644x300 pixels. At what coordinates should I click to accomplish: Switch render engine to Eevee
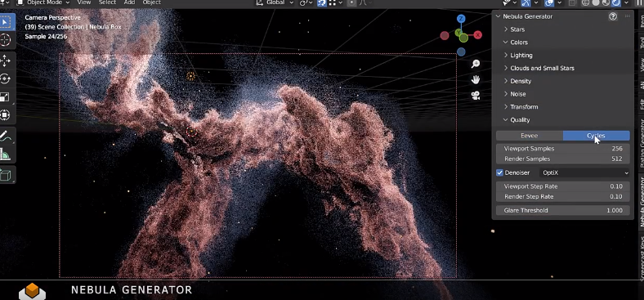point(529,136)
